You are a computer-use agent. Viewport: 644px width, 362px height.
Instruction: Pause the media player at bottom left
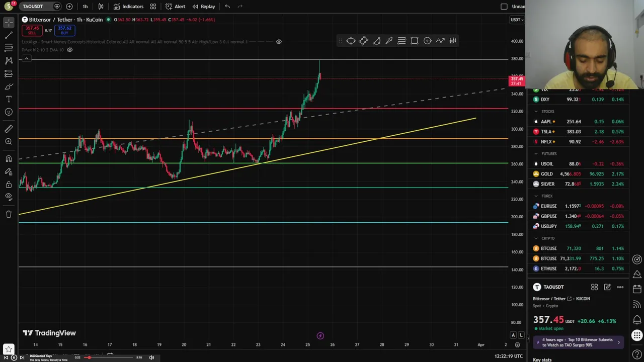14,357
